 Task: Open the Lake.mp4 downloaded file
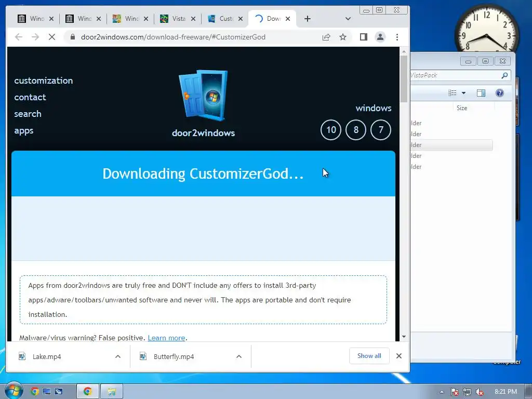coord(46,356)
